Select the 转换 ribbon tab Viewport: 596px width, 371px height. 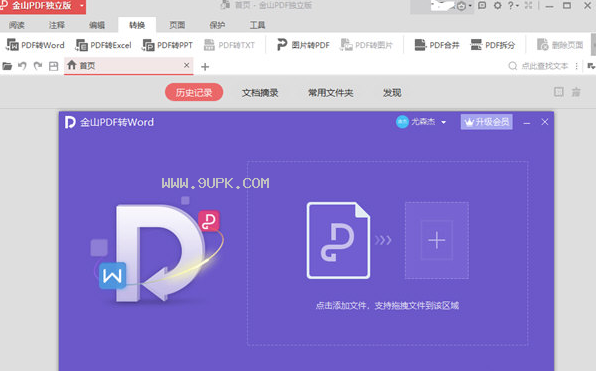(137, 25)
